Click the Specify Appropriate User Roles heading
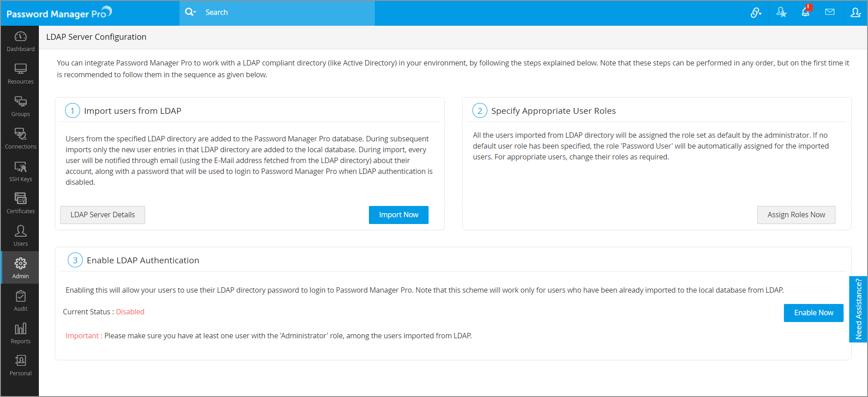Viewport: 868px width, 397px height. coord(553,111)
